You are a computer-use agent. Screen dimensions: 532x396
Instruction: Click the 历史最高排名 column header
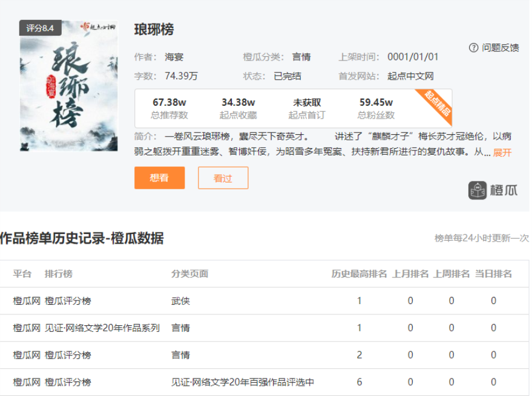tap(359, 274)
